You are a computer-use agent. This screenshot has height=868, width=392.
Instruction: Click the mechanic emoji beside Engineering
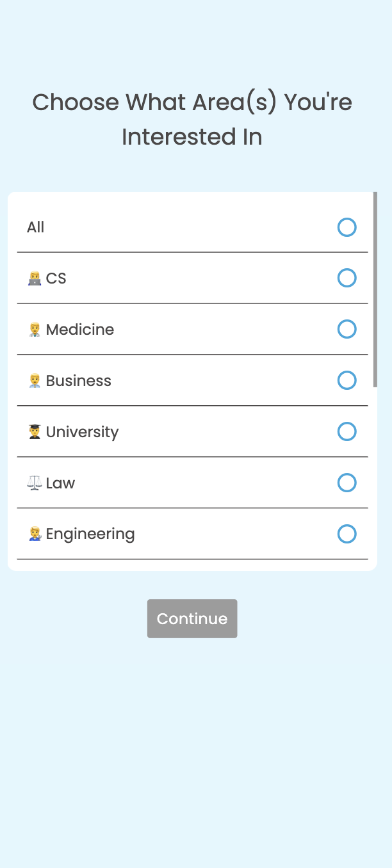tap(35, 534)
